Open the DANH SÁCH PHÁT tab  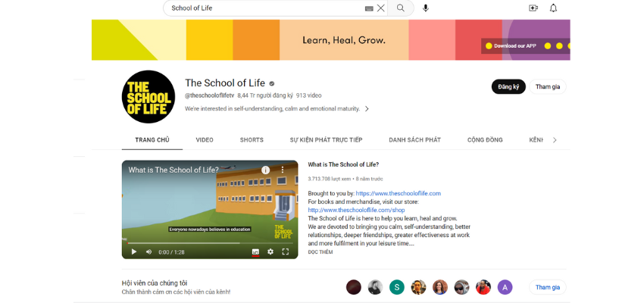pyautogui.click(x=415, y=140)
